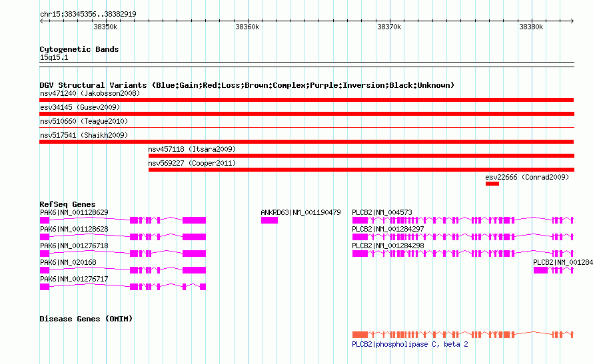Click the nsv471240 (Jakobsson2008) red variant bar
The height and width of the screenshot is (364, 593).
(306, 100)
